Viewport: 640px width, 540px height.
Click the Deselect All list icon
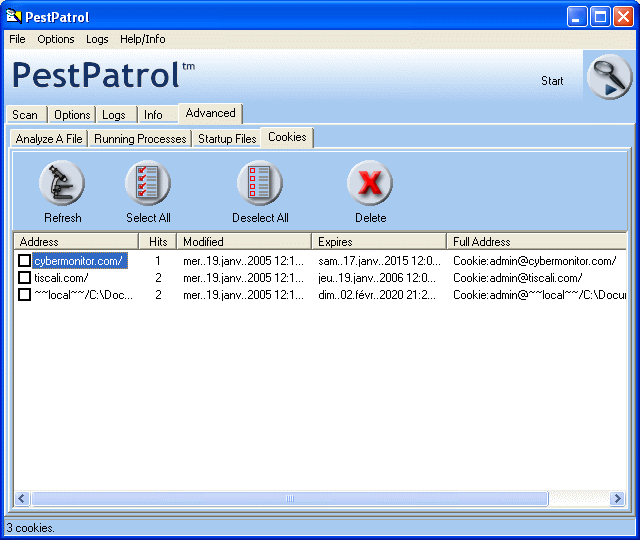tap(260, 183)
